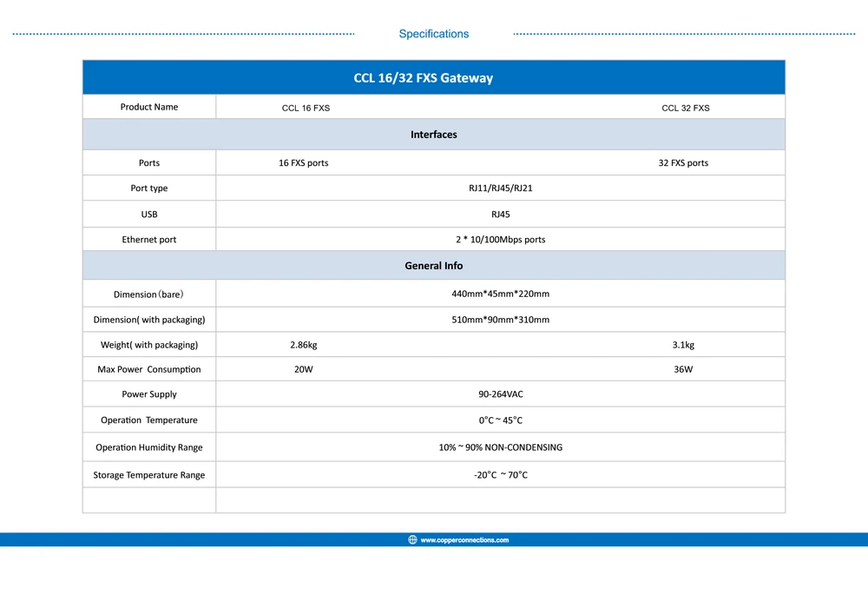Viewport: 868px width, 615px height.
Task: Select the 510mm*90mm*310mm packaging dimension
Action: [x=500, y=320]
